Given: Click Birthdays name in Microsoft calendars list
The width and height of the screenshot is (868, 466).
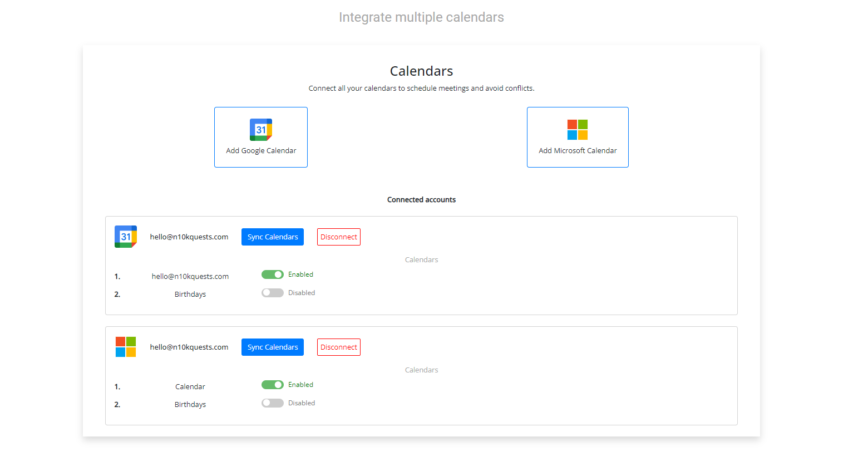Looking at the screenshot, I should (190, 404).
